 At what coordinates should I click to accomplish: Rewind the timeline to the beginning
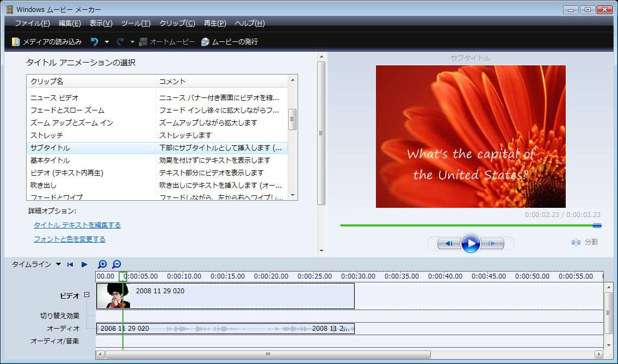(70, 264)
